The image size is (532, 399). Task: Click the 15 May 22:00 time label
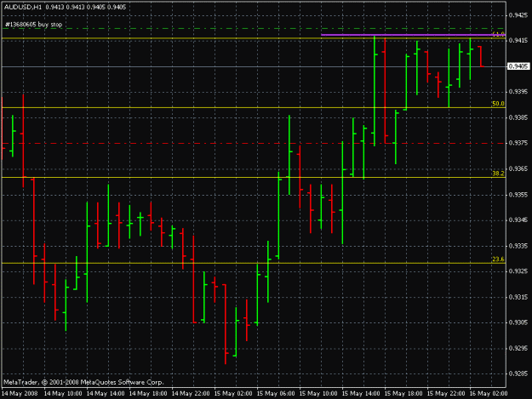446,394
